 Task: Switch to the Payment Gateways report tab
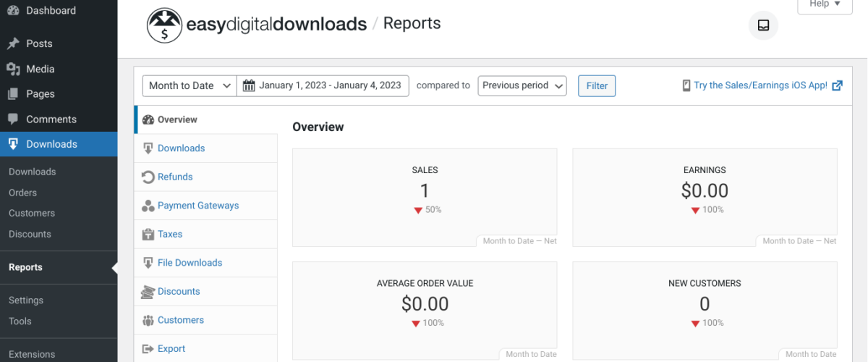pyautogui.click(x=206, y=206)
